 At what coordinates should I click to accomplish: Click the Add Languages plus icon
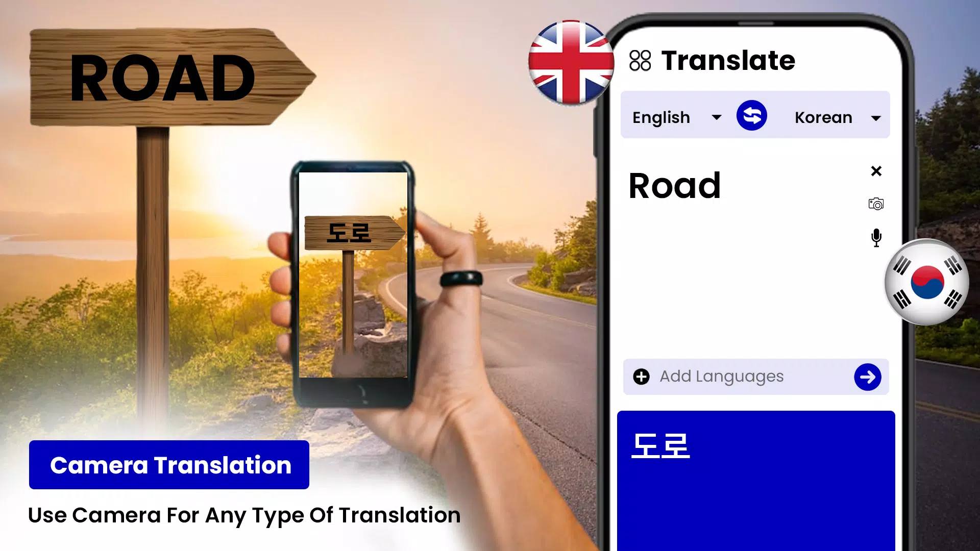[x=642, y=376]
